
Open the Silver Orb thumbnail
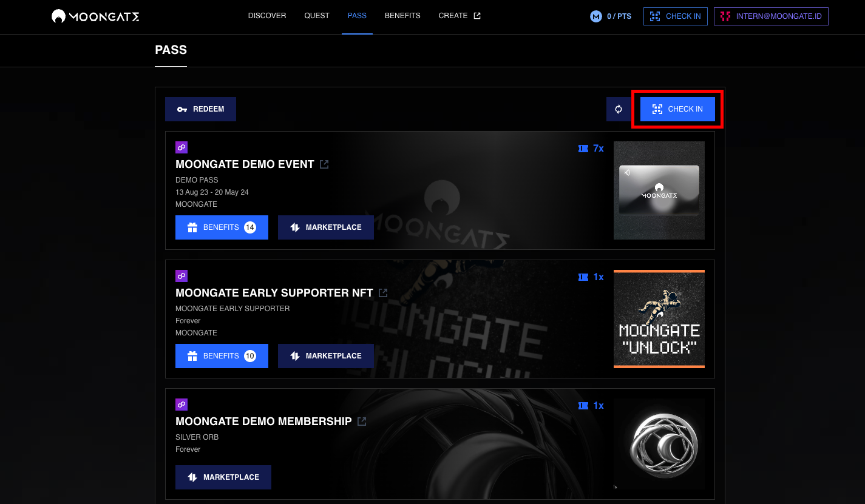pos(659,444)
